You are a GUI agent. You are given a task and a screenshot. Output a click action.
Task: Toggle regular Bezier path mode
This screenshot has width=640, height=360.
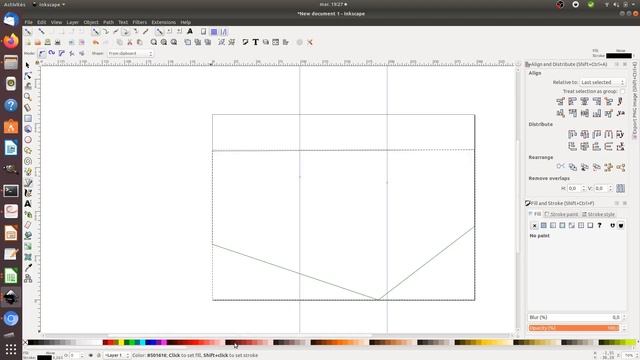click(42, 53)
